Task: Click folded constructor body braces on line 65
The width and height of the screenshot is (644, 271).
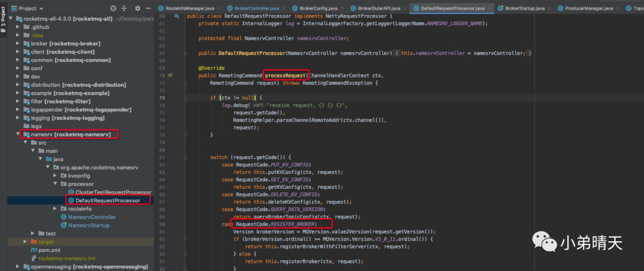Action: [x=463, y=53]
